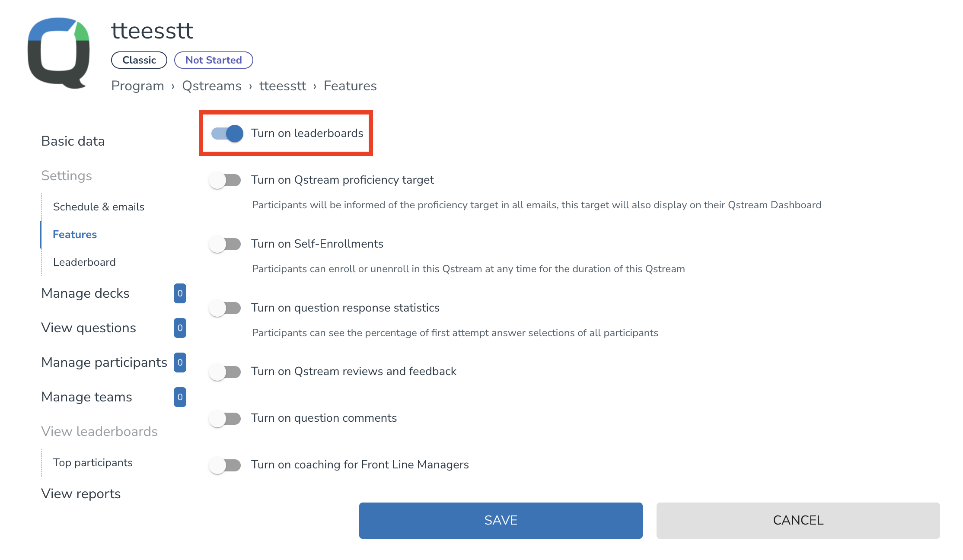Open Schedule & emails settings
Viewport: 963px width, 560px height.
point(99,207)
